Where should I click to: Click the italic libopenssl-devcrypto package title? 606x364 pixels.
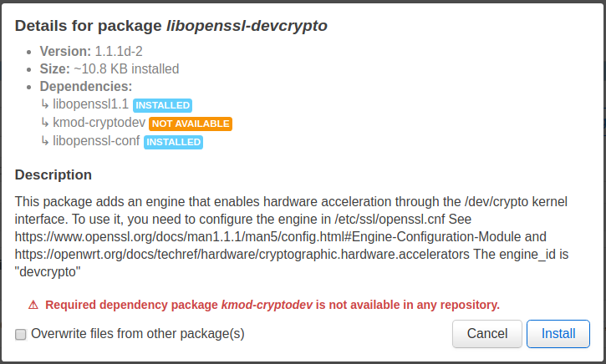(x=247, y=26)
